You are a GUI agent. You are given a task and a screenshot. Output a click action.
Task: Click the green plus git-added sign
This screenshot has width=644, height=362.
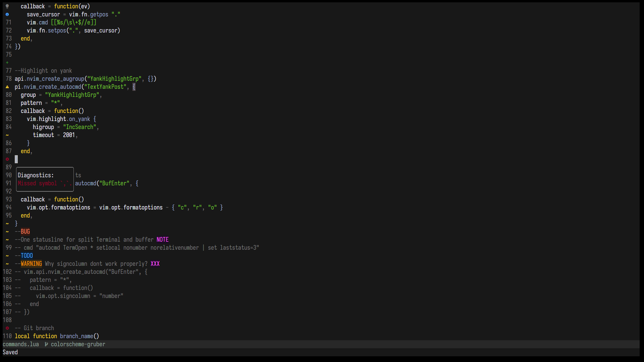(7, 63)
